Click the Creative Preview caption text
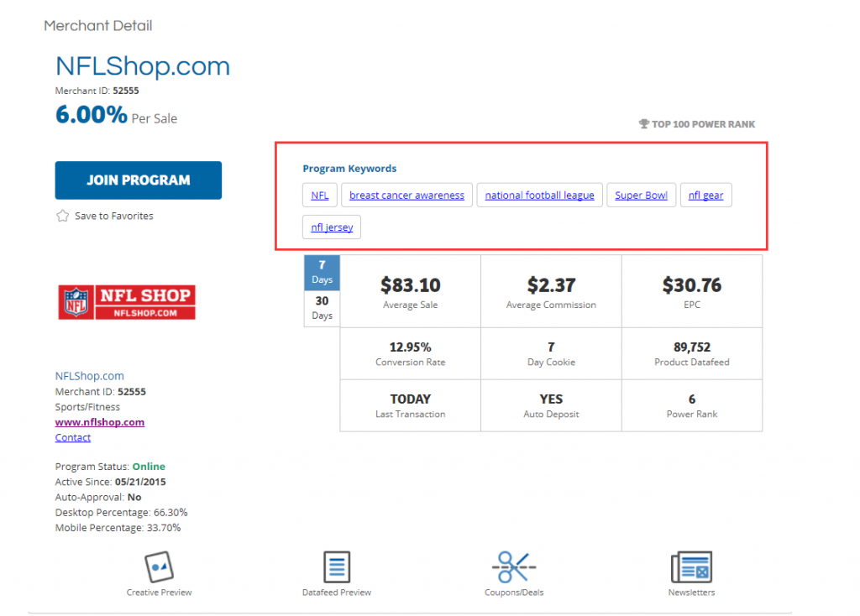 [x=159, y=593]
